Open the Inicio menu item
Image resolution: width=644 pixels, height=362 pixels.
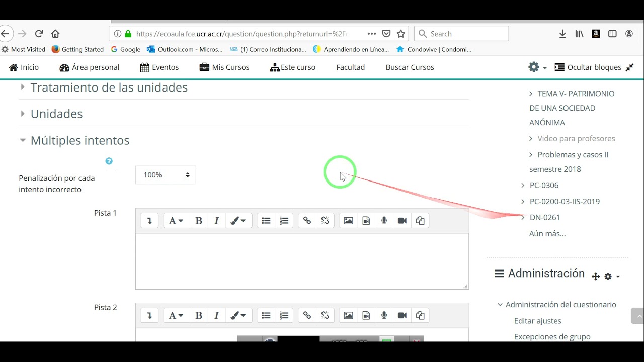tap(24, 67)
